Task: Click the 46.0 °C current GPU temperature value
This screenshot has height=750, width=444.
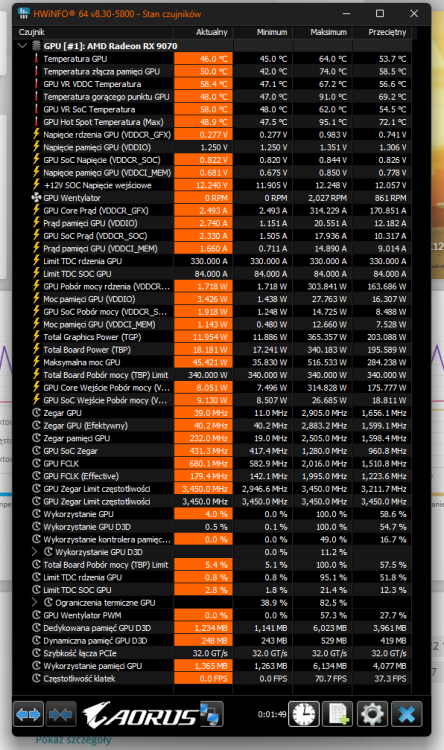Action: point(213,58)
